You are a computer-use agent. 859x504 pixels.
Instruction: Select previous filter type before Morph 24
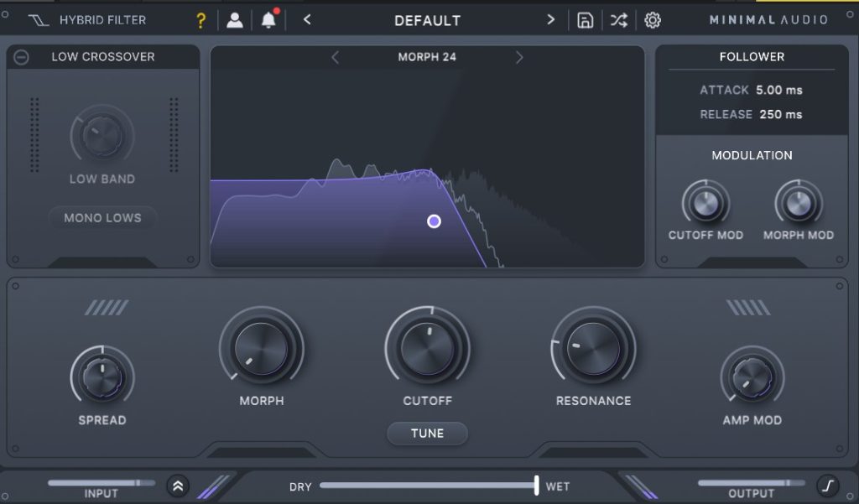click(x=336, y=57)
